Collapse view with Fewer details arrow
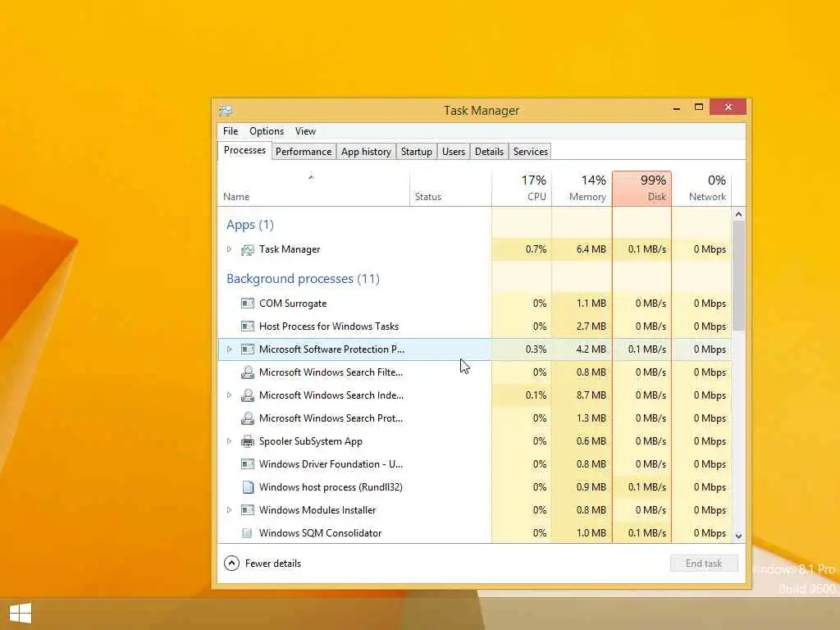The width and height of the screenshot is (840, 630). point(231,563)
